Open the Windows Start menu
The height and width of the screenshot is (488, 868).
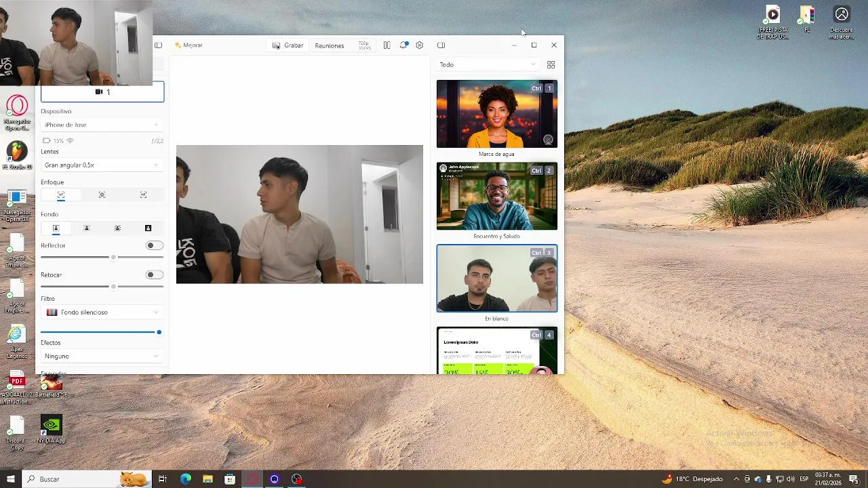point(11,479)
